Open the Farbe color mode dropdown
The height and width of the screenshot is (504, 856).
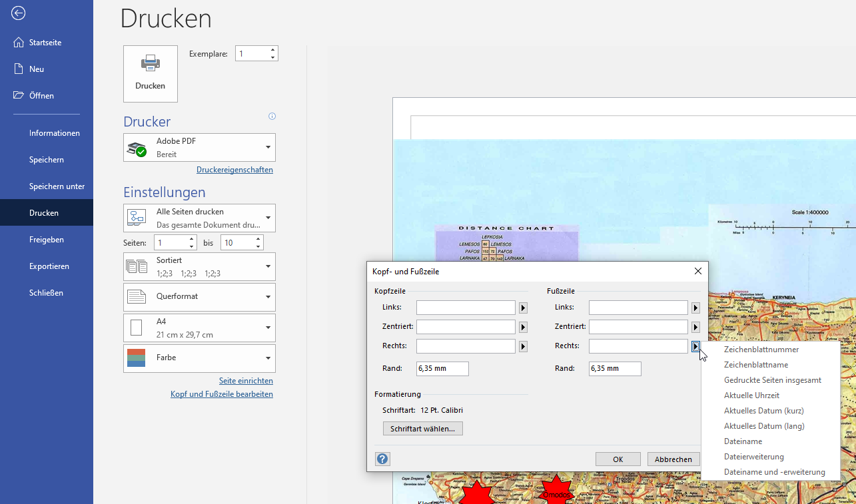coord(268,358)
